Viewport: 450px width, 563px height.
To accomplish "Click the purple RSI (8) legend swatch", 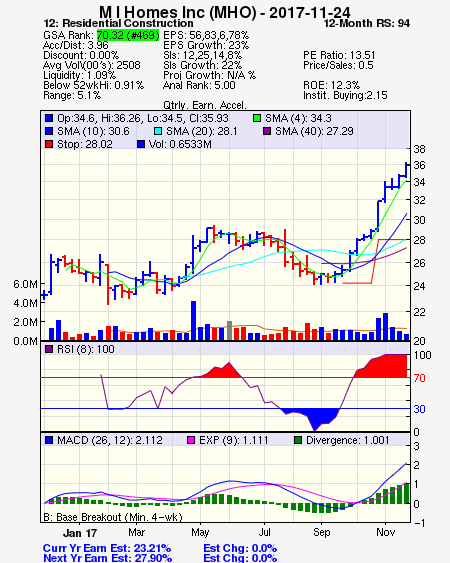I will pos(49,349).
